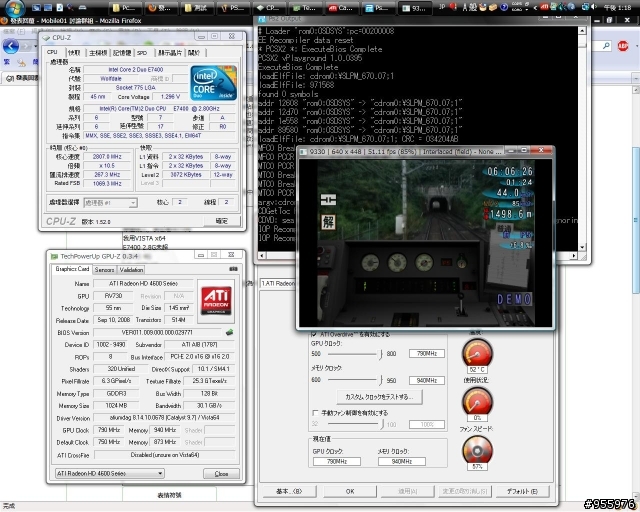Image resolution: width=640 pixels, height=512 pixels.
Task: Click the blue help tray icon
Action: 504,7
